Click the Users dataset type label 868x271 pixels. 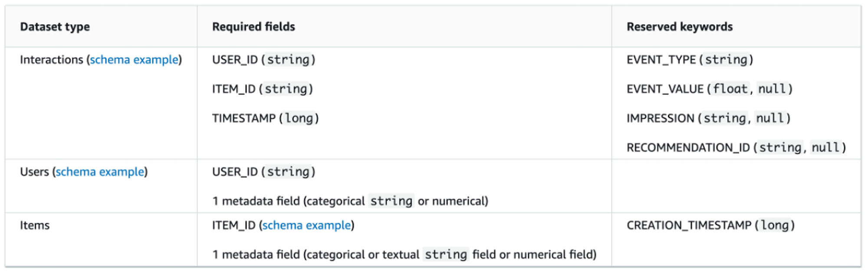click(34, 172)
